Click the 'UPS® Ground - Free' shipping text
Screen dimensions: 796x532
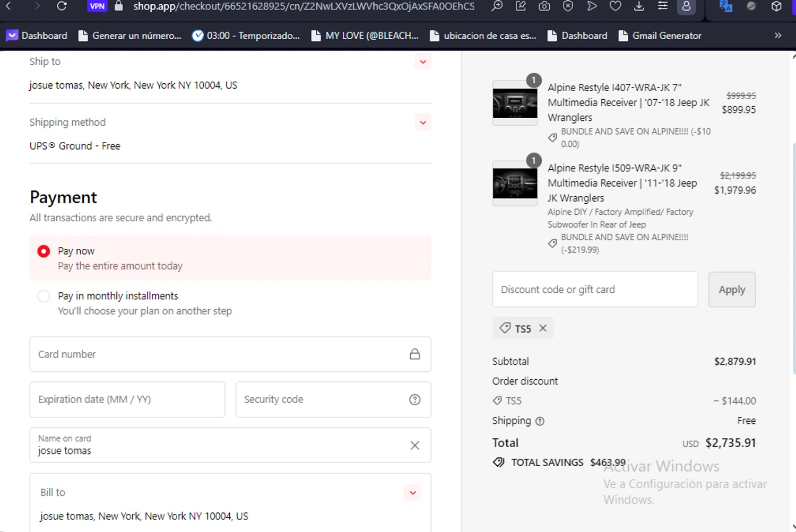coord(75,146)
